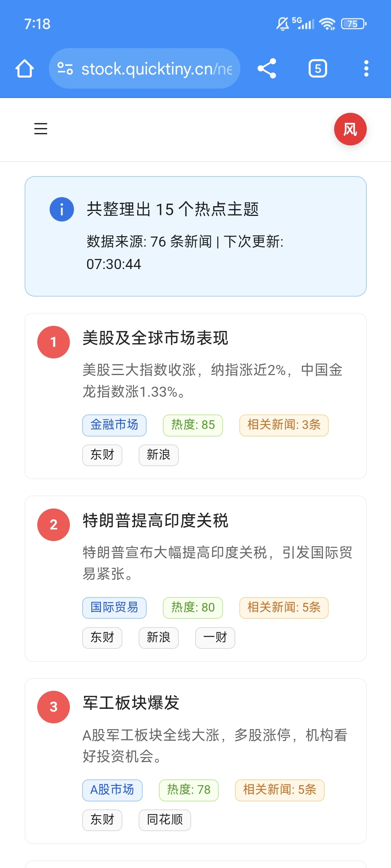
Task: Tap the A股市场 category tag
Action: tap(112, 790)
